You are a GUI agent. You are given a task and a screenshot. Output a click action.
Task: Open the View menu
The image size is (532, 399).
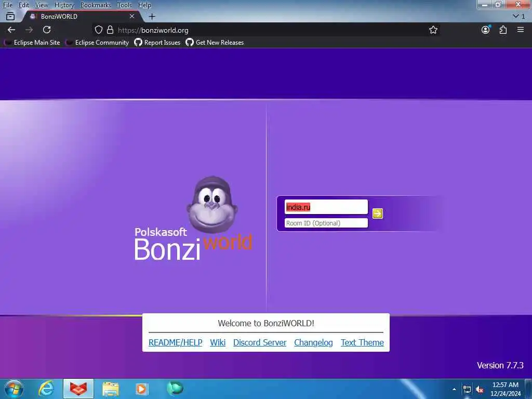(42, 5)
